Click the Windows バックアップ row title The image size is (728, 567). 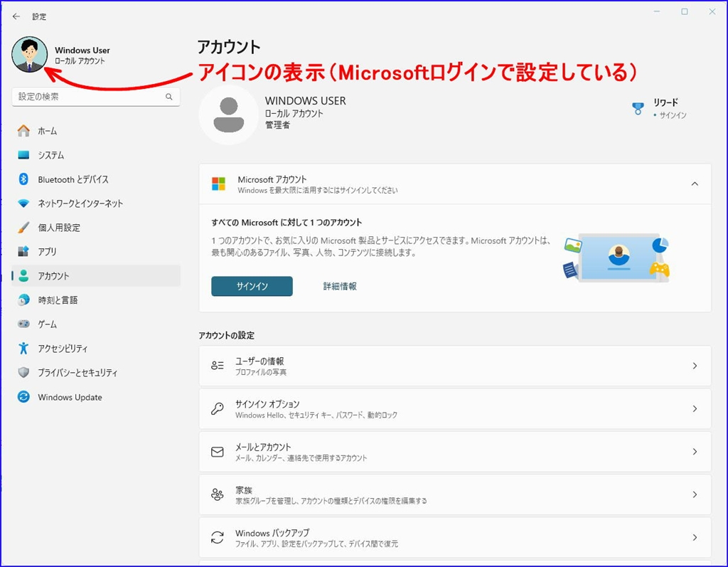click(272, 533)
